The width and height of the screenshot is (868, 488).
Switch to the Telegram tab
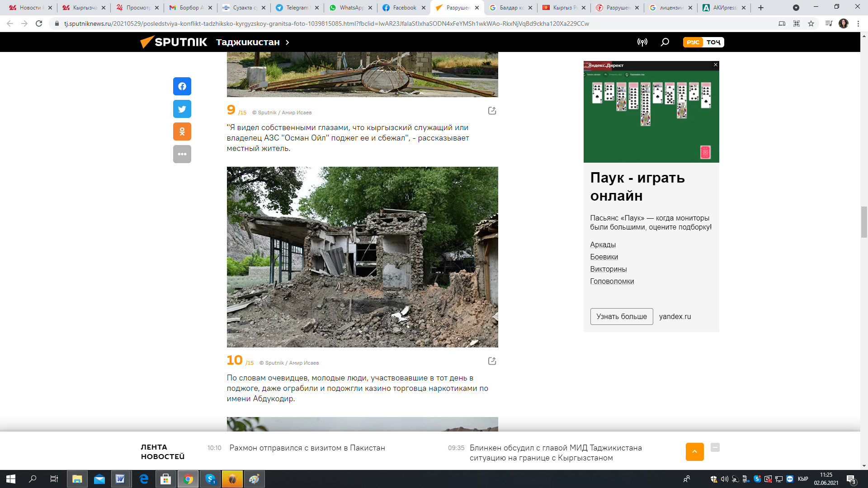click(x=297, y=8)
